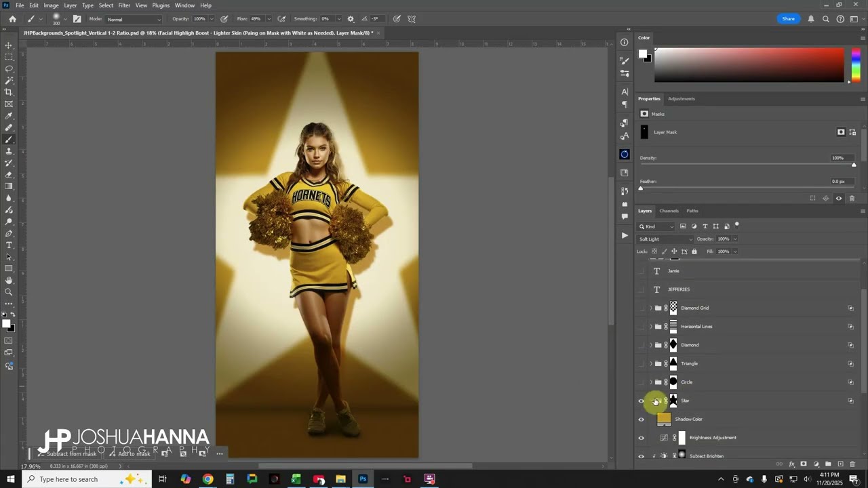Expand the Triangle layer group
Screen dimensions: 868x488
point(651,364)
